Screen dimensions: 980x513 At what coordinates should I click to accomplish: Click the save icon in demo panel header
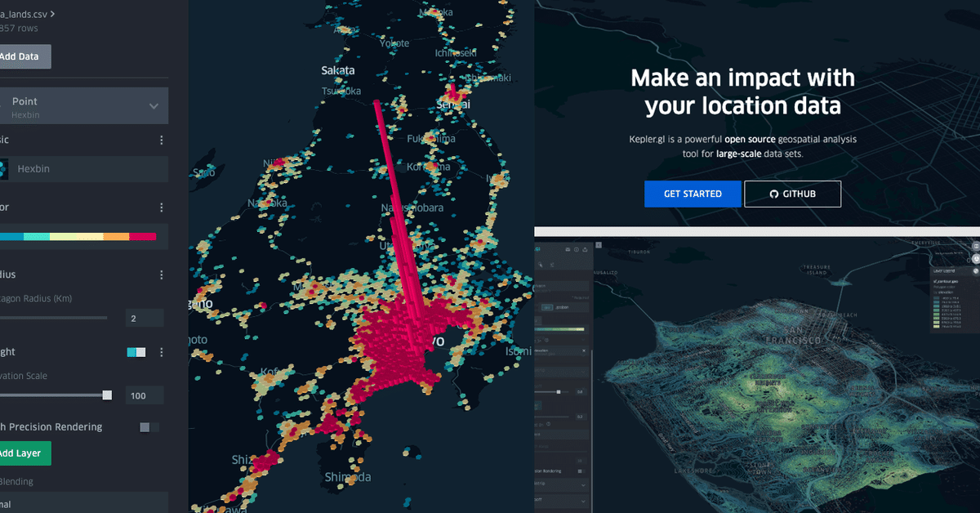click(568, 249)
